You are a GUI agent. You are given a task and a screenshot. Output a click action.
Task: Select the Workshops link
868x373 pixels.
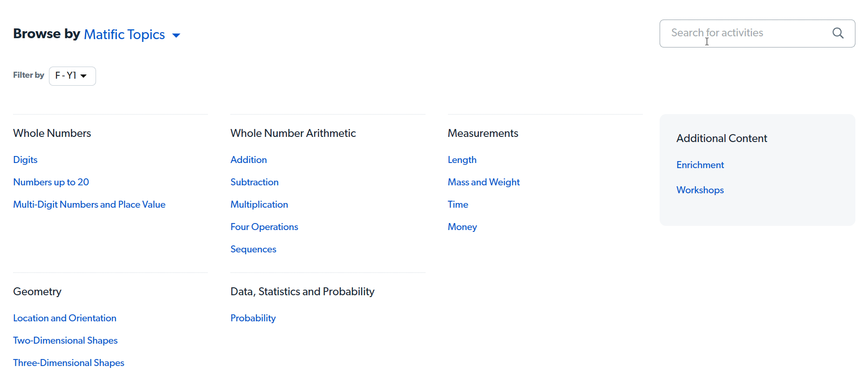(x=700, y=190)
